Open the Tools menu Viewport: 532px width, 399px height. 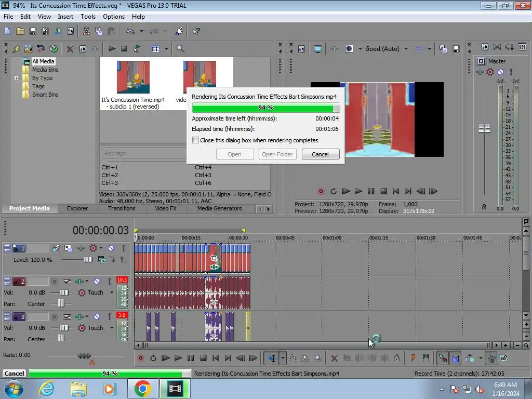[x=88, y=17]
